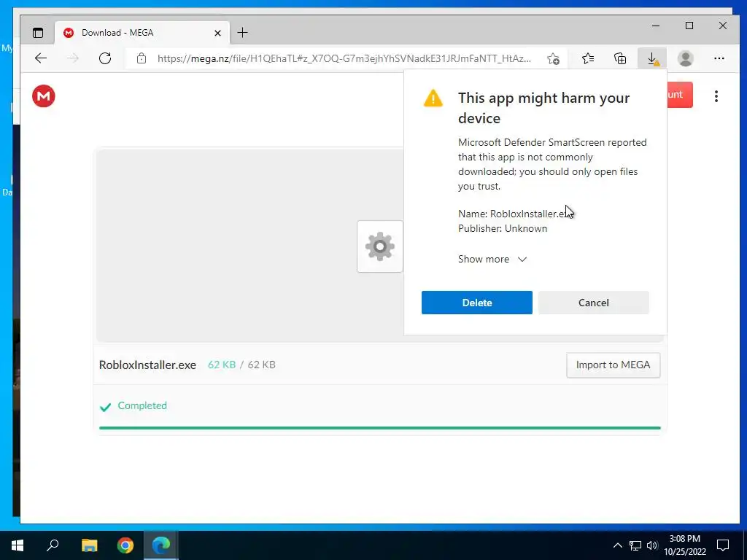Open Downloads icon with warning badge
This screenshot has width=747, height=560.
tap(653, 58)
